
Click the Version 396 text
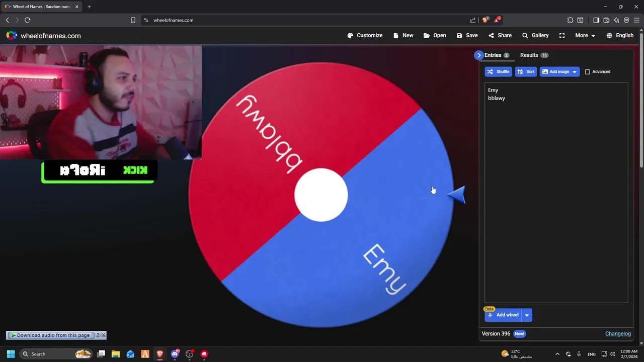click(x=496, y=334)
